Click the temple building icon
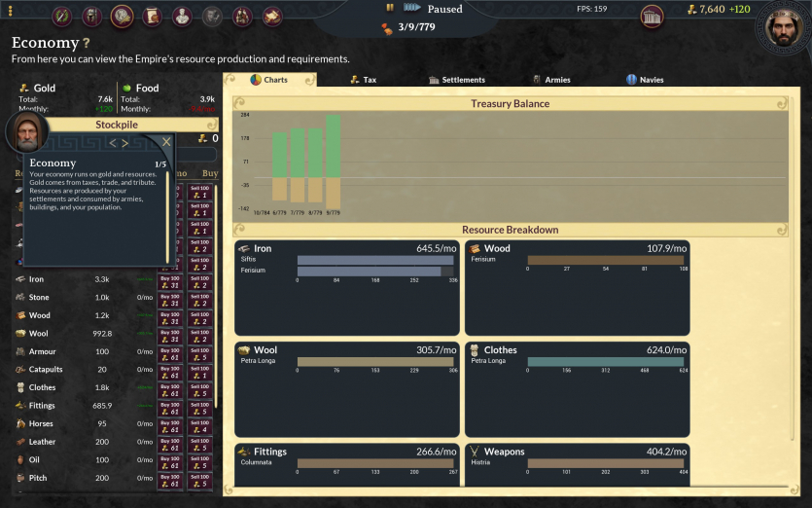 [652, 16]
